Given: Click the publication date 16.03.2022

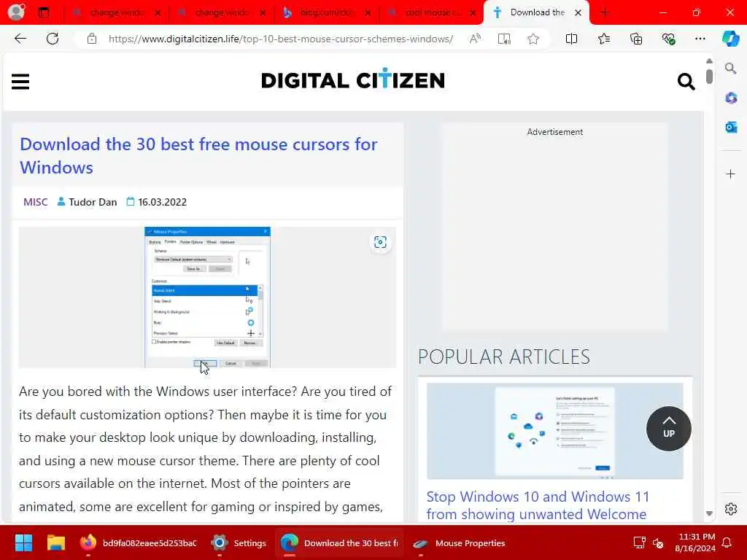Looking at the screenshot, I should point(162,202).
